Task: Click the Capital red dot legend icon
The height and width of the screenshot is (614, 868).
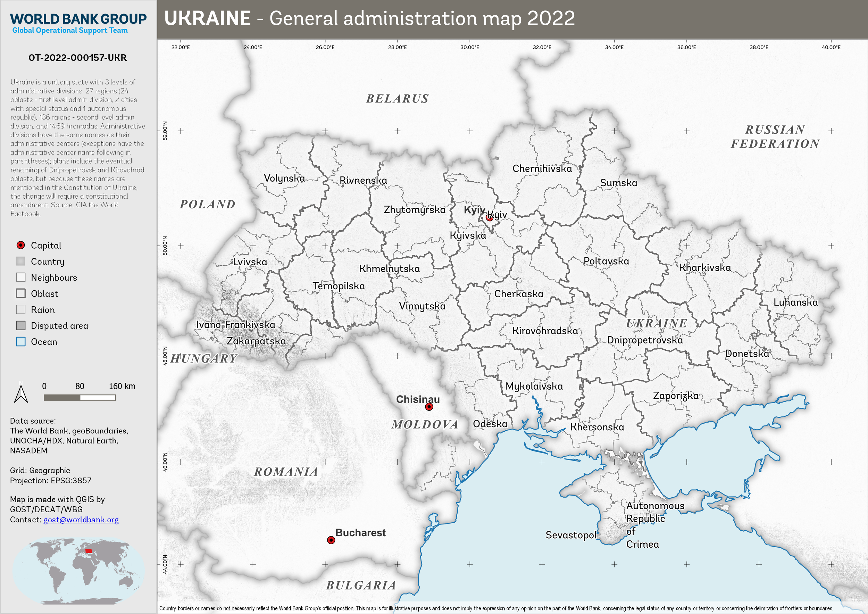Action: (21, 245)
